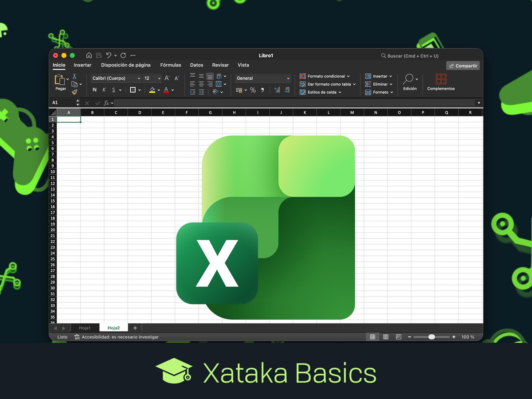Viewport: 532px width, 399px height.
Task: Click the Formato cells button
Action: (379, 92)
